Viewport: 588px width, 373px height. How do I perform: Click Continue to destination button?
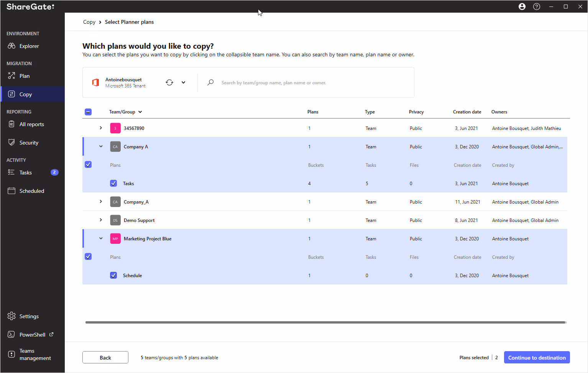point(537,357)
